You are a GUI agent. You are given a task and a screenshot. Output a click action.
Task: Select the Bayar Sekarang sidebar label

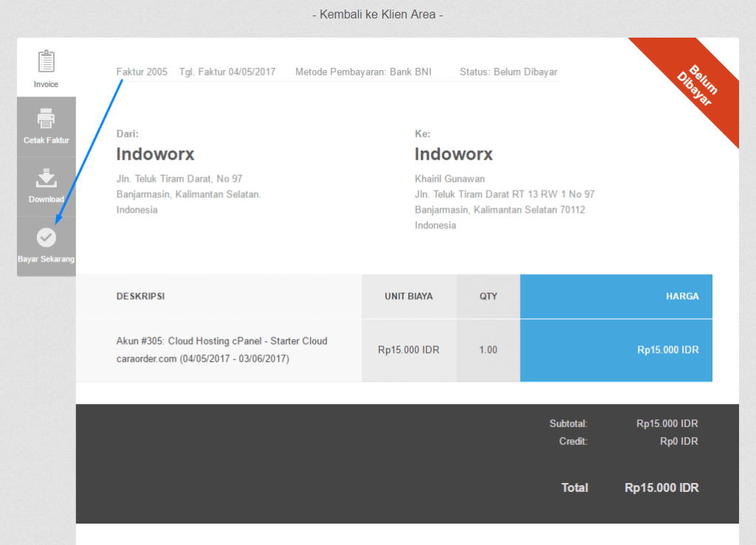click(47, 259)
